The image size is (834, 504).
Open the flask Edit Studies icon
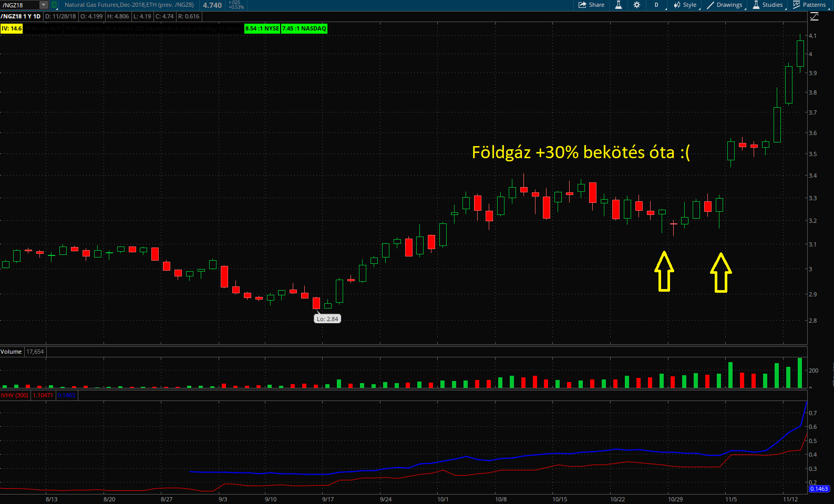[x=619, y=5]
